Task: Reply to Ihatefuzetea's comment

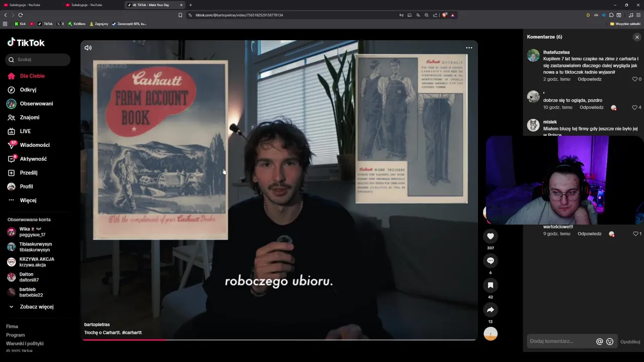Action: click(x=589, y=79)
